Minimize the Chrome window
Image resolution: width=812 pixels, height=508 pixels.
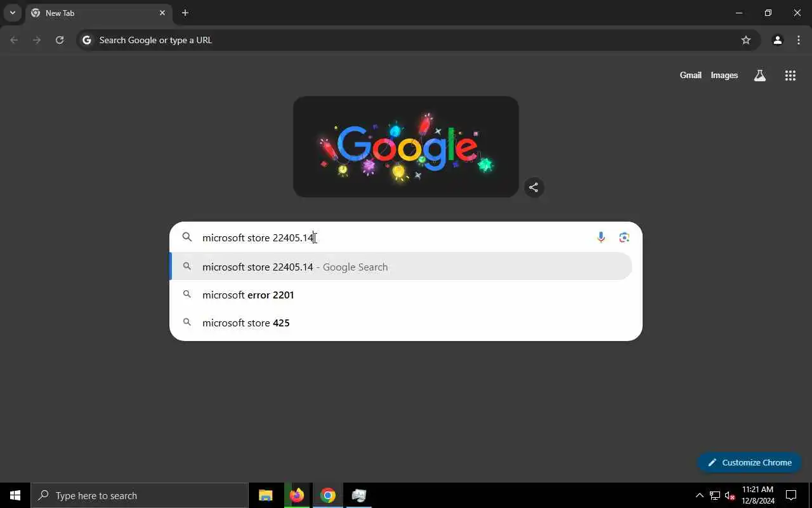pos(739,13)
